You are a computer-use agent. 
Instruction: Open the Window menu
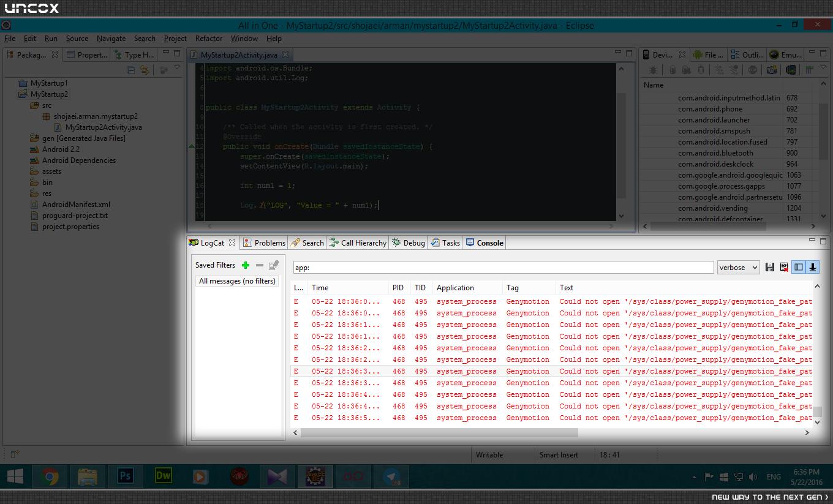pos(244,39)
